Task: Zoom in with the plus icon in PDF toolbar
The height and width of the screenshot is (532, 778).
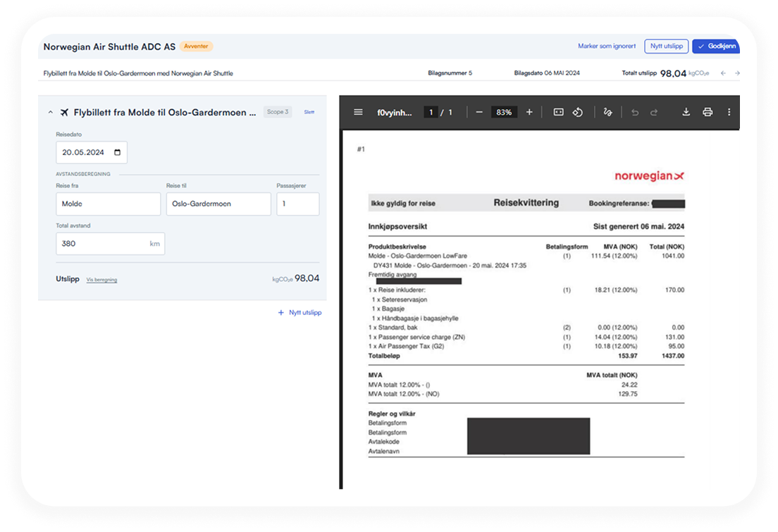Action: (x=529, y=112)
